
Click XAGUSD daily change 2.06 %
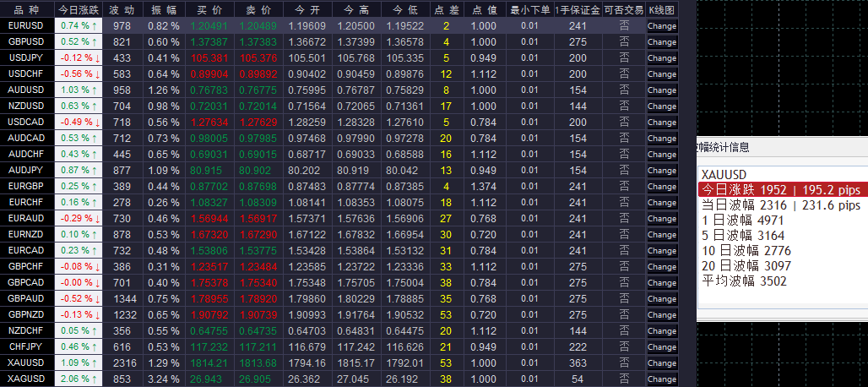pos(78,379)
